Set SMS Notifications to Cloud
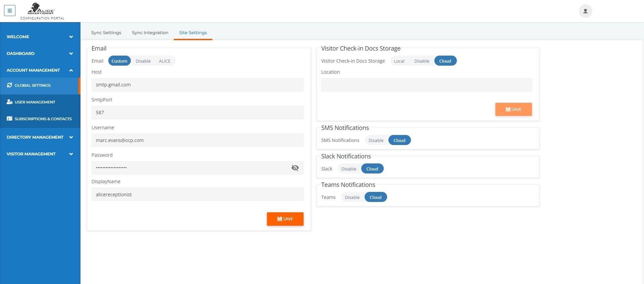This screenshot has height=284, width=644. 399,140
